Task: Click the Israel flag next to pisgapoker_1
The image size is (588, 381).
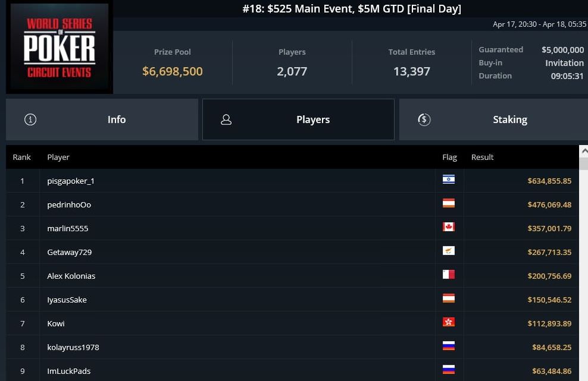Action: tap(449, 180)
